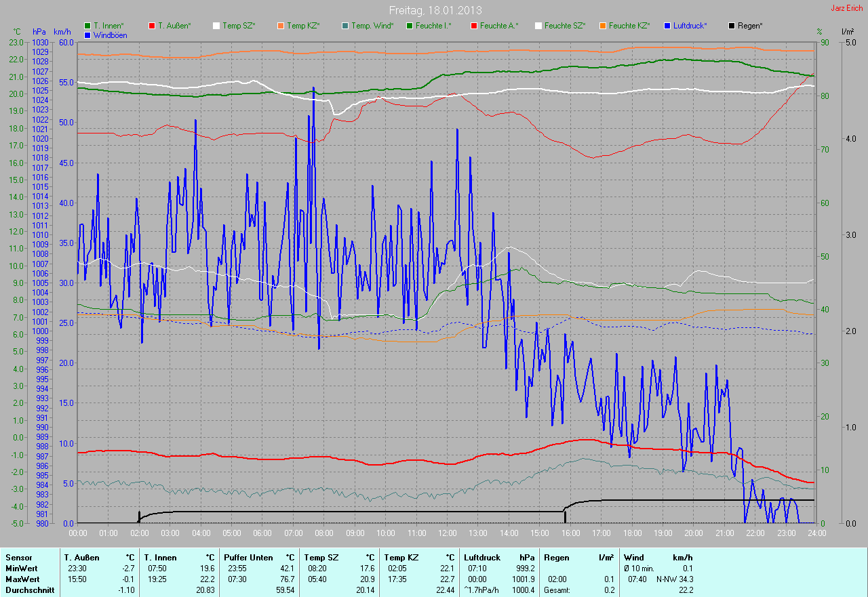The width and height of the screenshot is (868, 597).
Task: Click the 'MaxWert' row label
Action: pyautogui.click(x=22, y=579)
